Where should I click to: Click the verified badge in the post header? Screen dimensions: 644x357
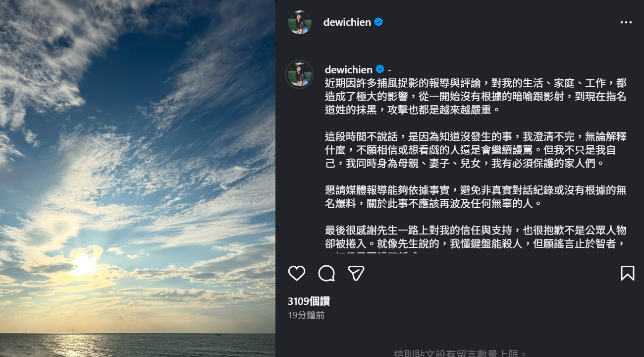pos(378,22)
